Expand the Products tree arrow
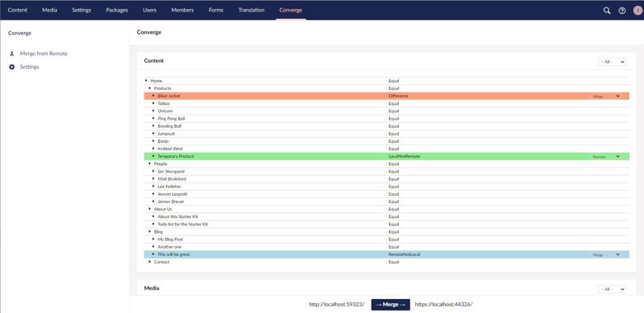The image size is (644, 313). coord(150,88)
